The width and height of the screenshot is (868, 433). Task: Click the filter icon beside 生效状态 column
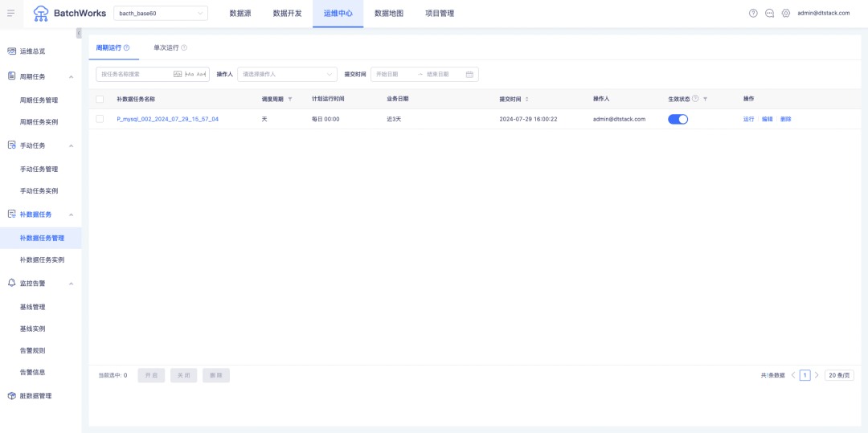(705, 99)
